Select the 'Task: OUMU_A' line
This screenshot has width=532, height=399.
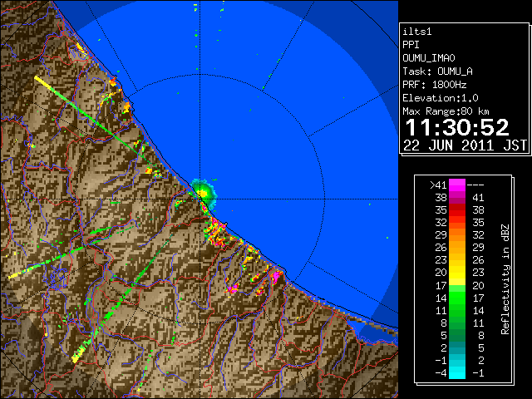point(438,71)
